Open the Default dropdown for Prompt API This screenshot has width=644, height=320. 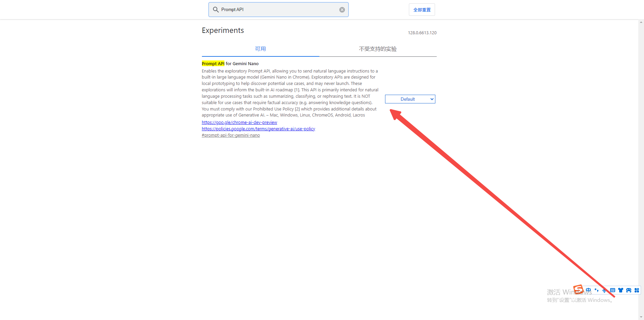(410, 99)
